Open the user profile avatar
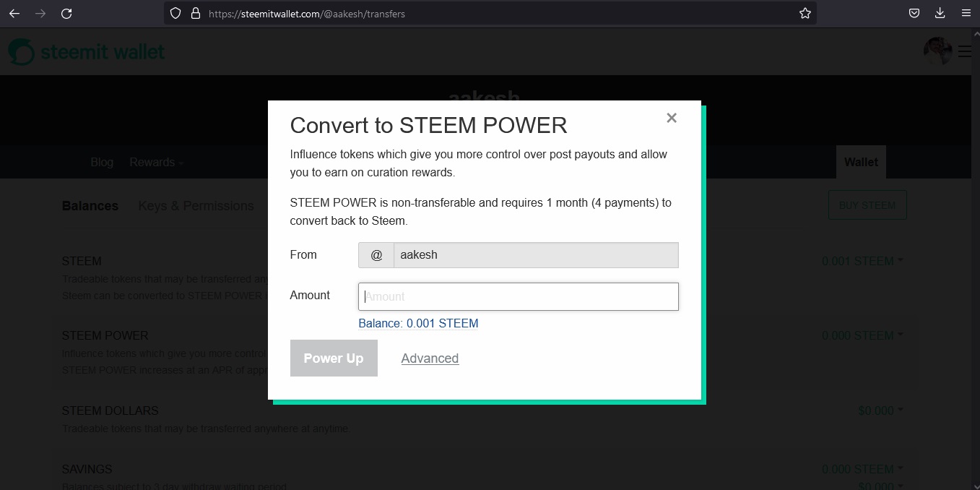 coord(937,51)
